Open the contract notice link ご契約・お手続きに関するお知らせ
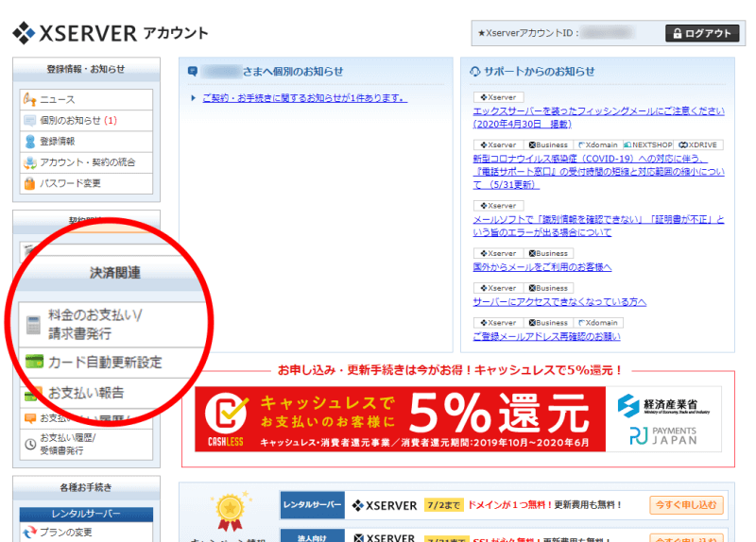The image size is (756, 542). coord(304,98)
